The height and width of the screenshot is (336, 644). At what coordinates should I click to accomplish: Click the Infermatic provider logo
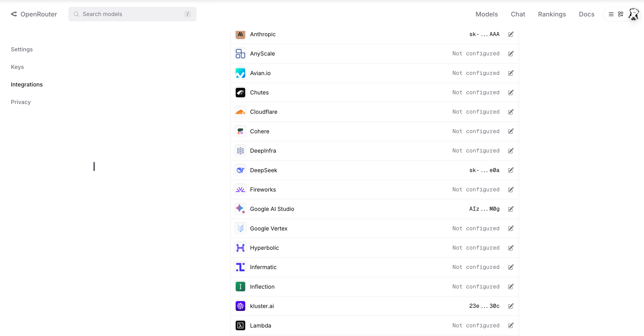240,267
